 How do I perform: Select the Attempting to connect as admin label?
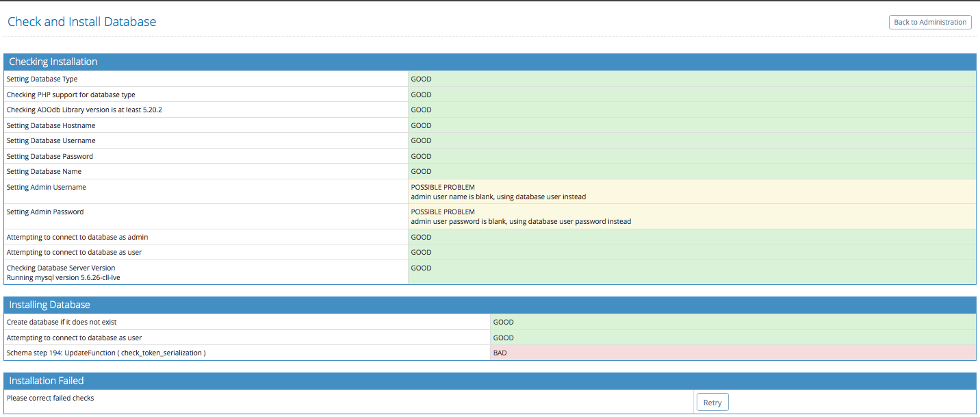click(x=77, y=238)
